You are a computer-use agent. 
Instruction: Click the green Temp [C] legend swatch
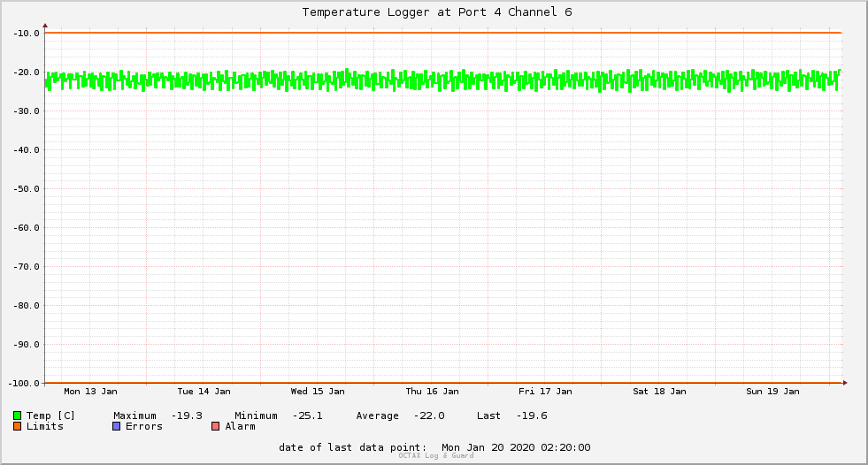pos(17,415)
